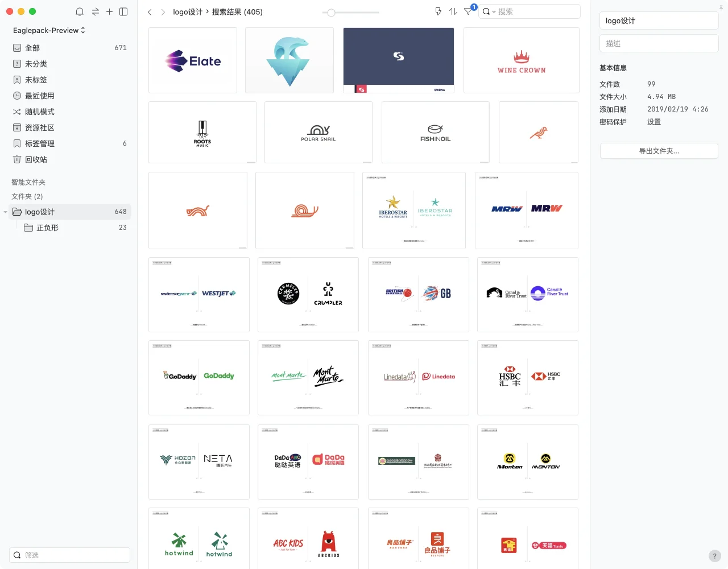
Task: Select the orange bird logo thumbnail
Action: (x=539, y=133)
